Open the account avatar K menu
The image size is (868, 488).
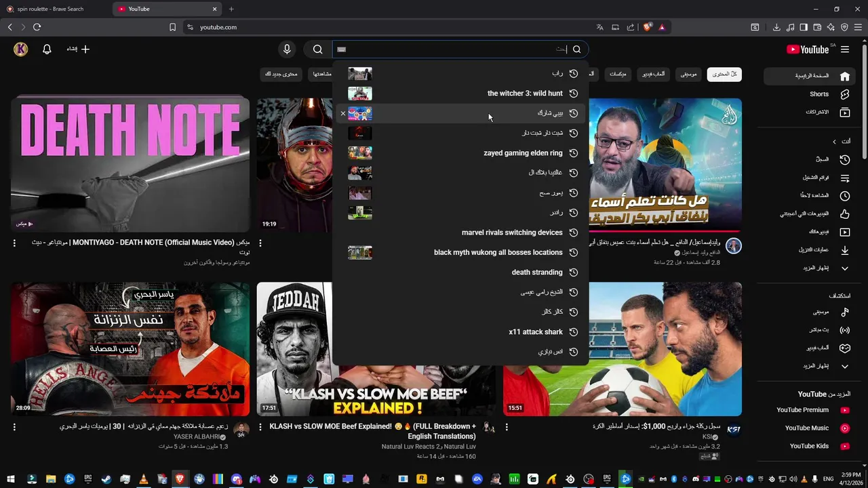[21, 49]
